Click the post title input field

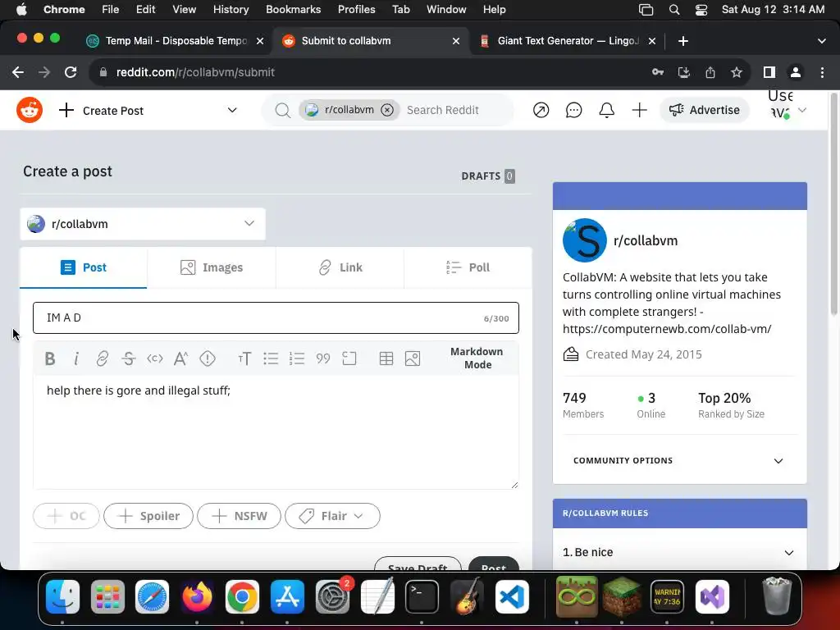tap(276, 317)
